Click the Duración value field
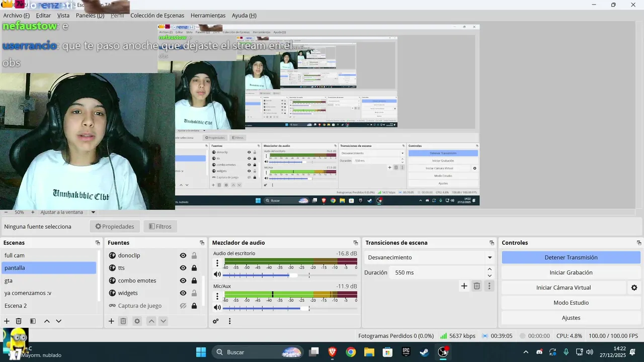The width and height of the screenshot is (644, 362). (x=438, y=273)
